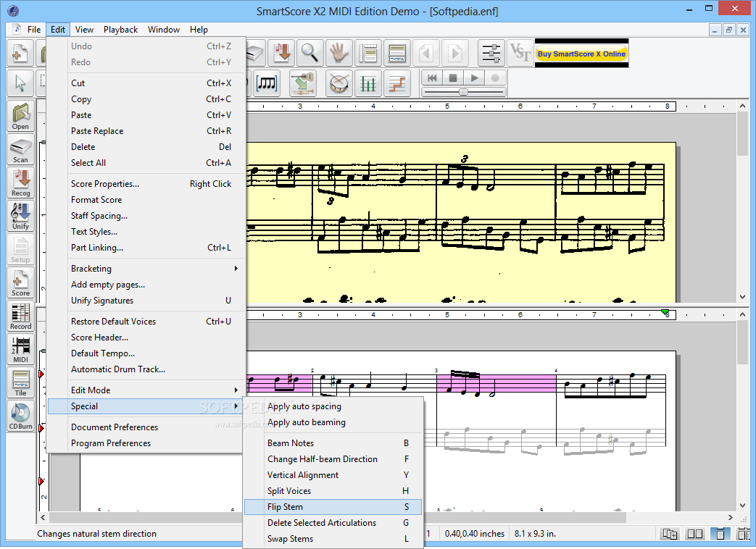Select the Tile view icon
The height and width of the screenshot is (549, 756).
click(20, 382)
